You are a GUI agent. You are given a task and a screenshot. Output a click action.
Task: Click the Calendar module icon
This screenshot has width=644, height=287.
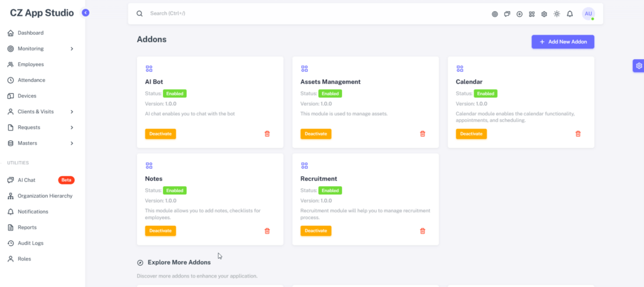tap(460, 69)
